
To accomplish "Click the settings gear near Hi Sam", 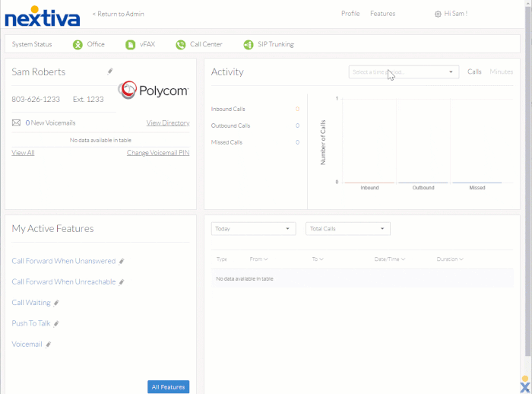I will click(438, 14).
